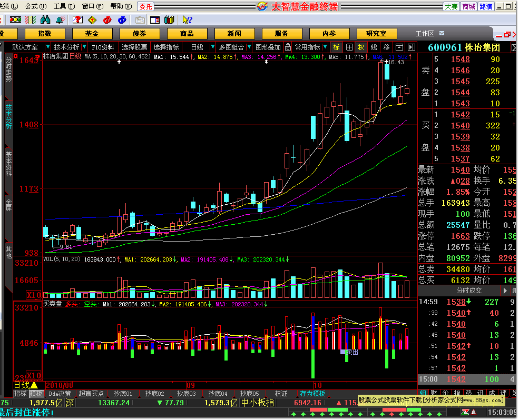Select the 指标 bottom tab
The width and height of the screenshot is (519, 420).
[20, 394]
